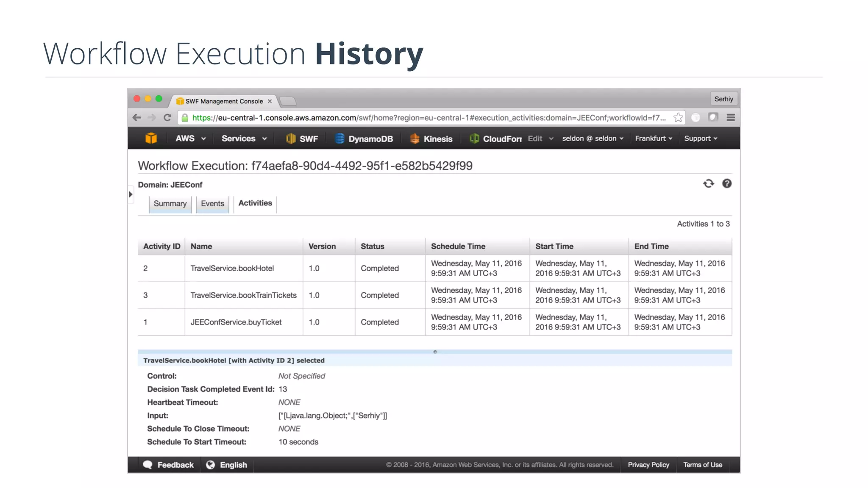Screen dimensions: 868x488
Task: Expand the left navigation panel arrow
Action: click(131, 194)
